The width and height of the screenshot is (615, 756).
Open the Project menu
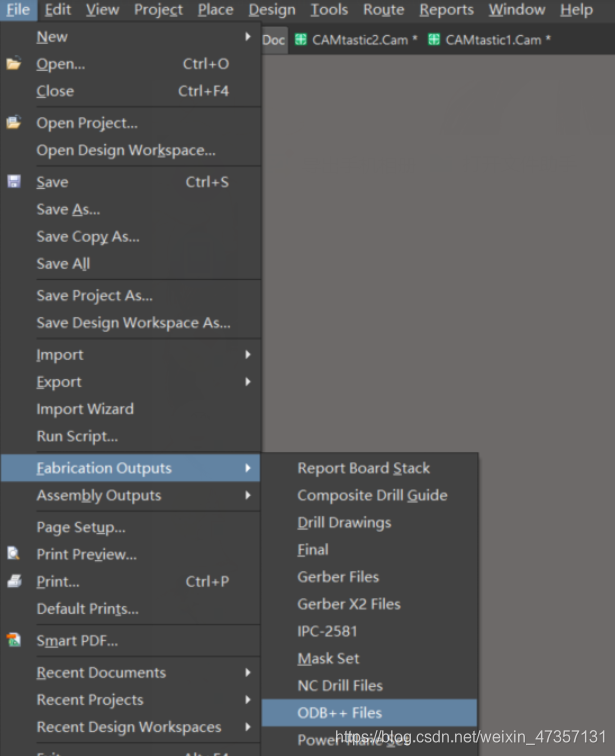tap(159, 10)
